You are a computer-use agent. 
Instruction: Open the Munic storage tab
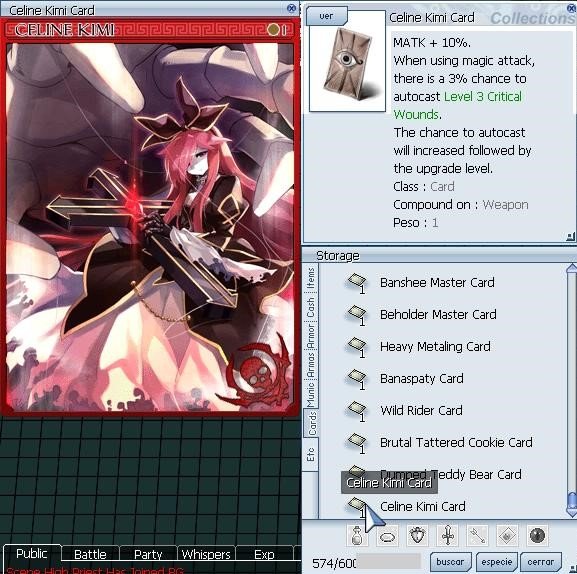coord(311,394)
